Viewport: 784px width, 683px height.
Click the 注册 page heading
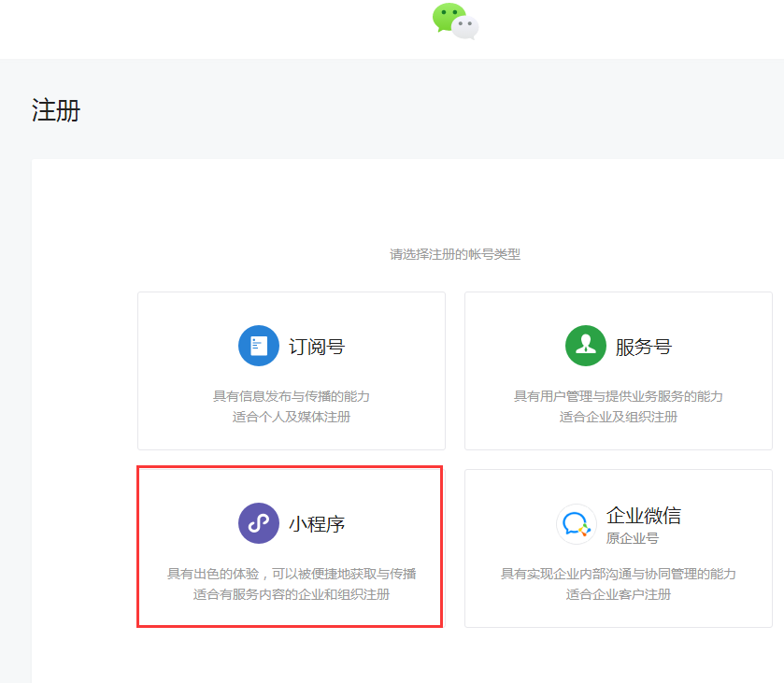point(56,111)
